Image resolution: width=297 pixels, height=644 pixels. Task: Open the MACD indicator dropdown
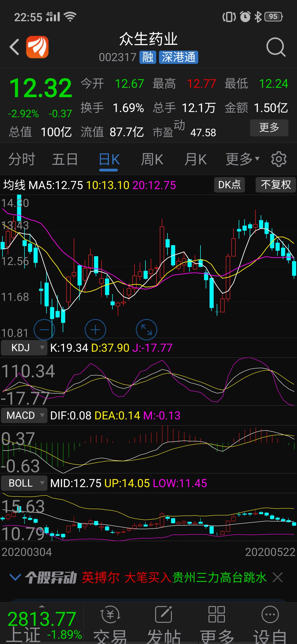[x=24, y=415]
